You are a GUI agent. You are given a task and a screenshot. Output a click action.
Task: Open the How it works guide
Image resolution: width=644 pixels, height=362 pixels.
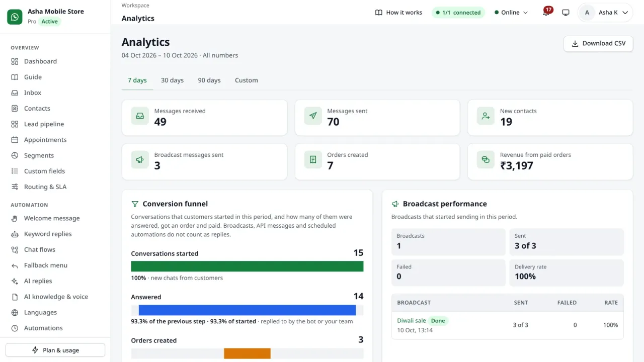[x=398, y=13]
